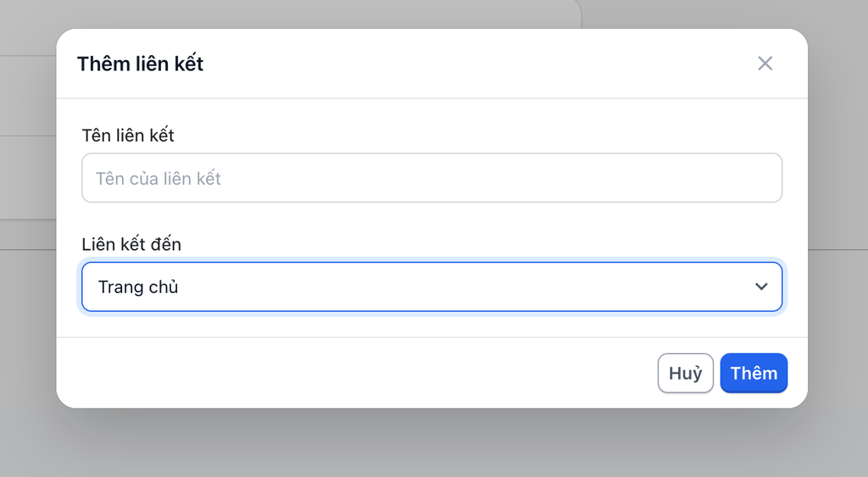This screenshot has height=477, width=868.
Task: Select the 'Trang chủ' value in combo box
Action: (x=138, y=287)
